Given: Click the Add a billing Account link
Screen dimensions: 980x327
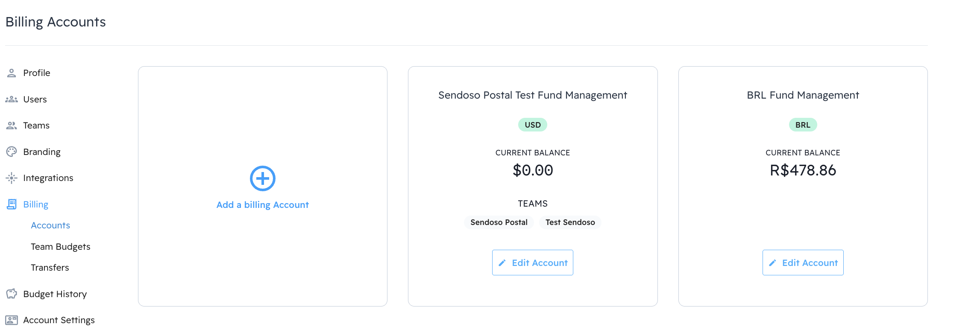Looking at the screenshot, I should tap(262, 205).
